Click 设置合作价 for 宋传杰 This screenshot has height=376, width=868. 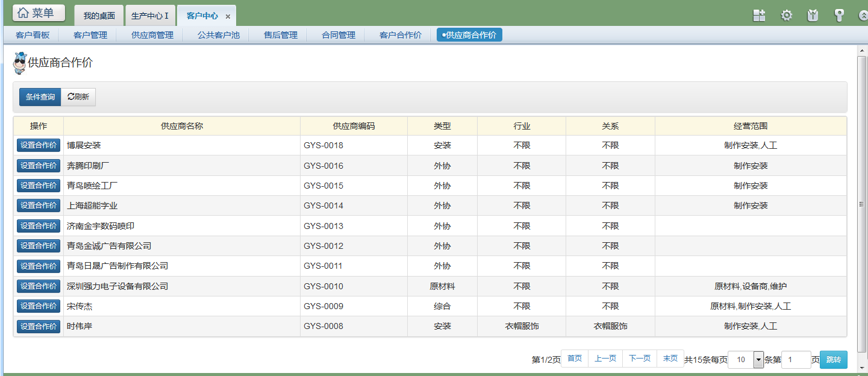(x=39, y=306)
